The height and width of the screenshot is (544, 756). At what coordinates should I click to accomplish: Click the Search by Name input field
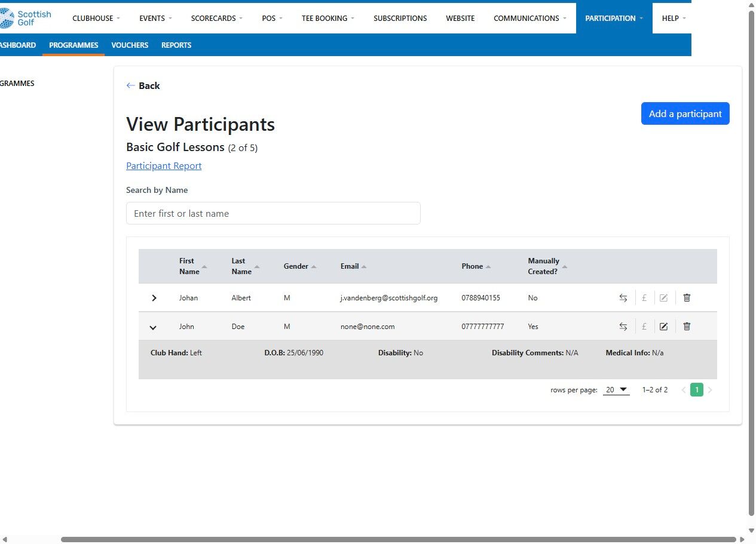tap(273, 214)
